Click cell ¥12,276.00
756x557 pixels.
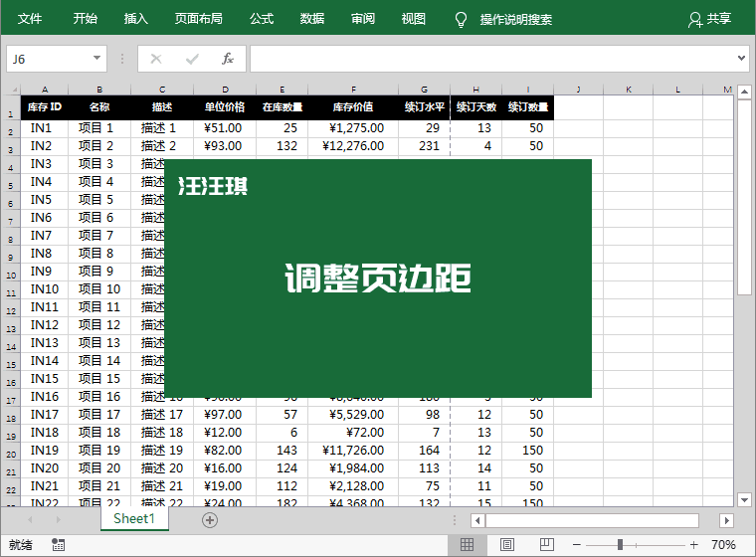point(353,146)
